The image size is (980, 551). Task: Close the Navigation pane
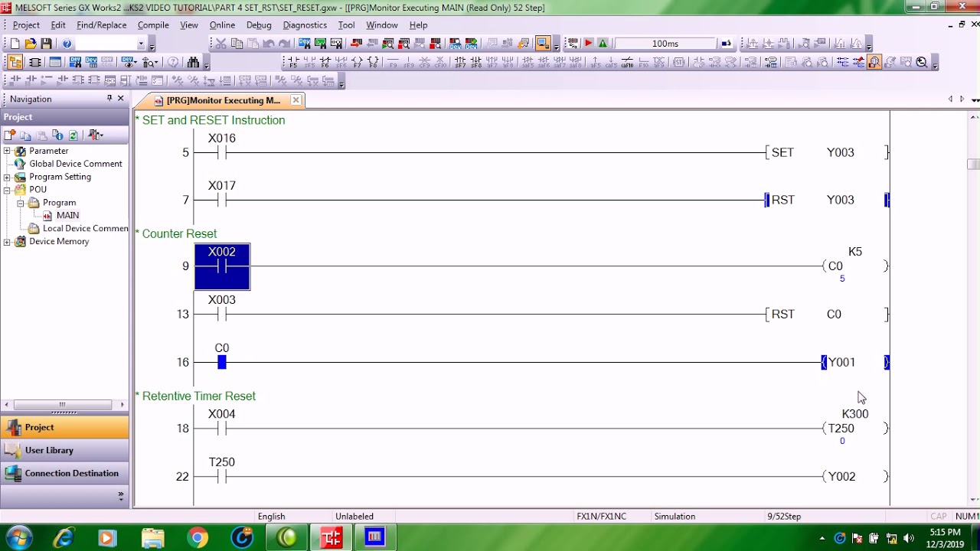pyautogui.click(x=121, y=99)
